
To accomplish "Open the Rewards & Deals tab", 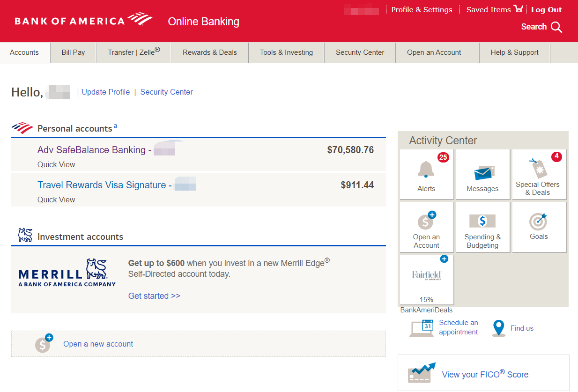I will pos(210,52).
